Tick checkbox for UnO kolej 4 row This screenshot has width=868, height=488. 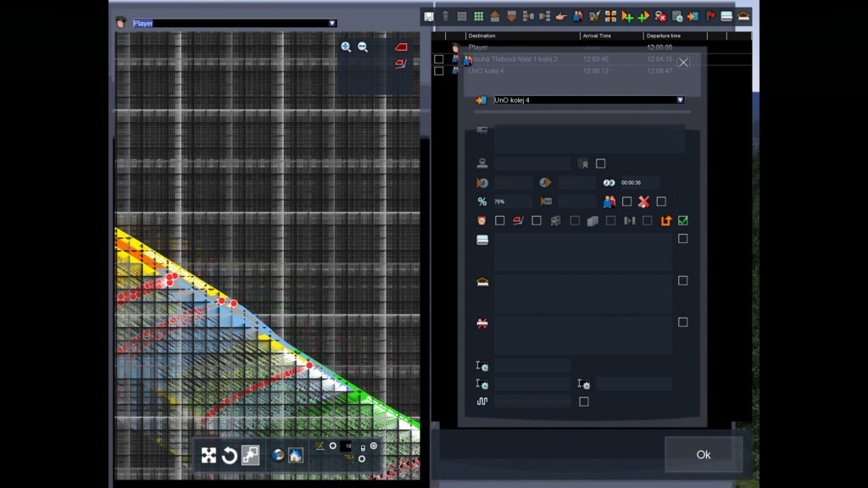coord(439,71)
